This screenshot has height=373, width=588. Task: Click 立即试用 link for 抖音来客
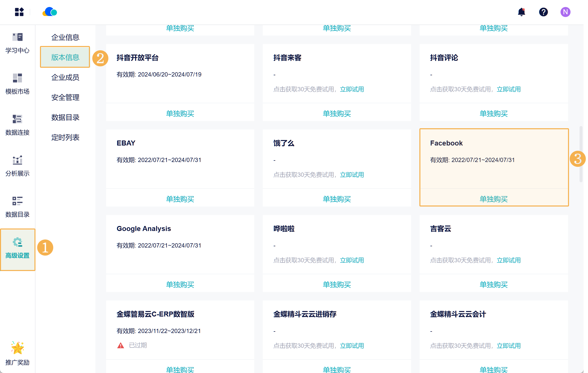tap(352, 89)
